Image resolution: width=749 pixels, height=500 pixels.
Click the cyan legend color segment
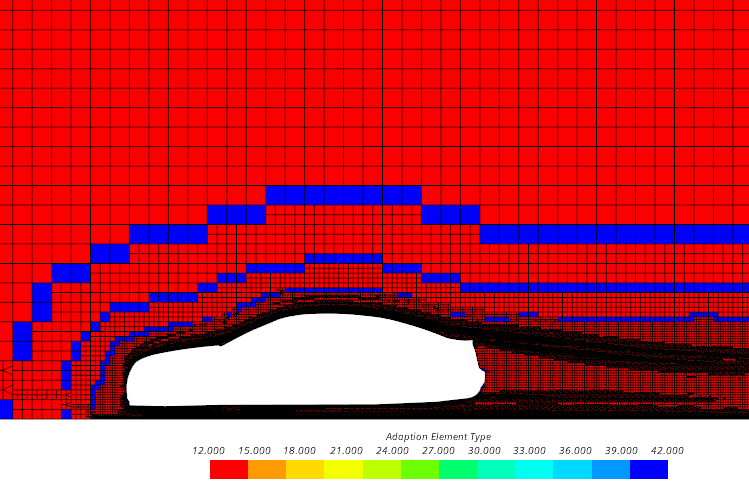point(534,469)
